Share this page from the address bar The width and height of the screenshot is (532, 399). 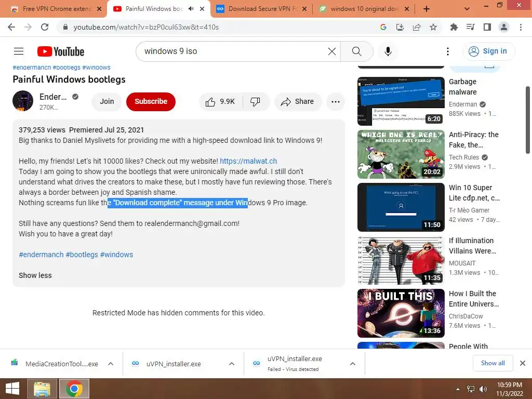click(x=416, y=27)
